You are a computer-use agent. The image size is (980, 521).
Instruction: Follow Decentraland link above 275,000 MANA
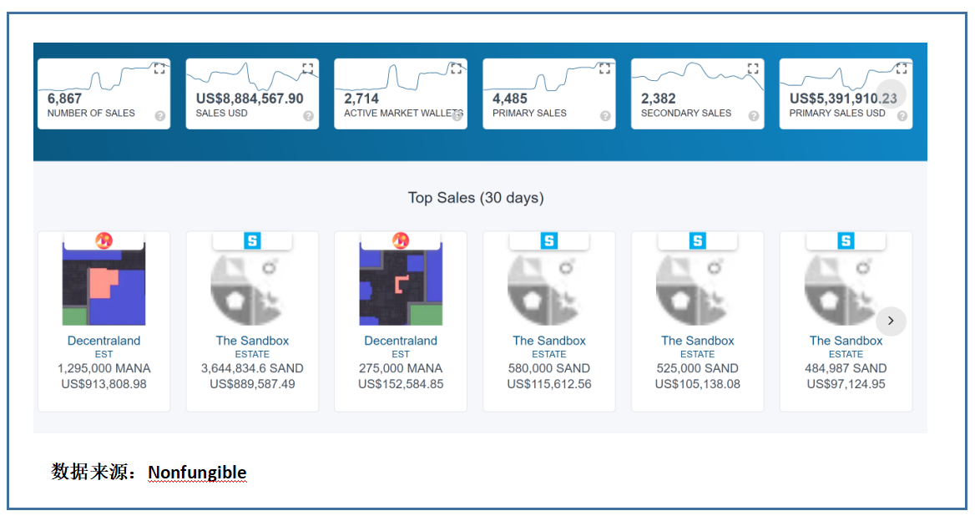(x=401, y=341)
